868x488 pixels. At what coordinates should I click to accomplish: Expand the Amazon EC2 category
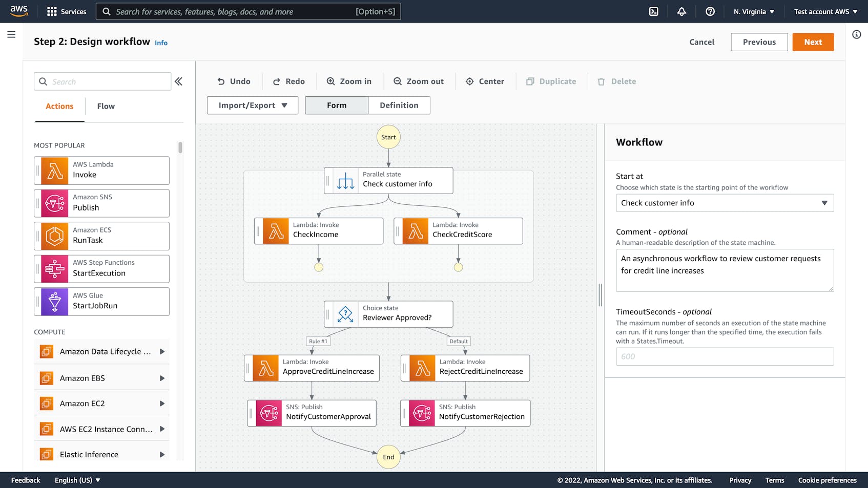tap(163, 403)
